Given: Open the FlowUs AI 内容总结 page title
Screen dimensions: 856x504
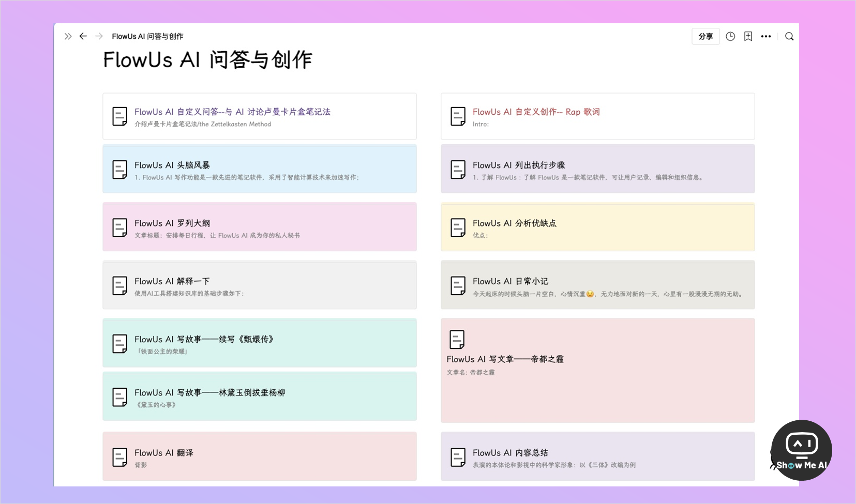Looking at the screenshot, I should [x=510, y=452].
